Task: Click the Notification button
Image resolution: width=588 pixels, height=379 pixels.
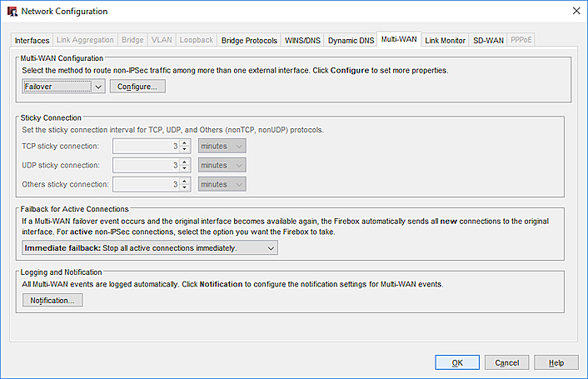Action: tap(52, 301)
